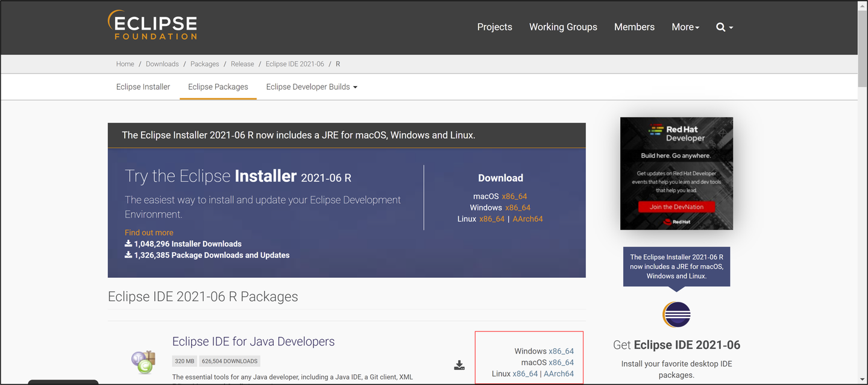Image resolution: width=868 pixels, height=385 pixels.
Task: Download the installer for macOS x86_64
Action: pyautogui.click(x=514, y=196)
